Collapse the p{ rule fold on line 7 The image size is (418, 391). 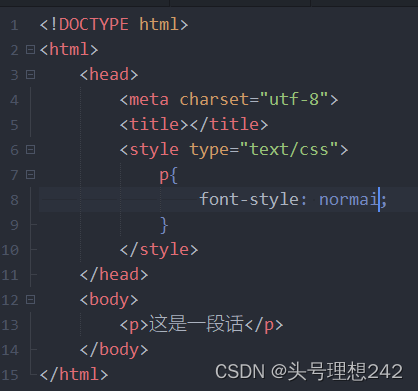coord(30,174)
